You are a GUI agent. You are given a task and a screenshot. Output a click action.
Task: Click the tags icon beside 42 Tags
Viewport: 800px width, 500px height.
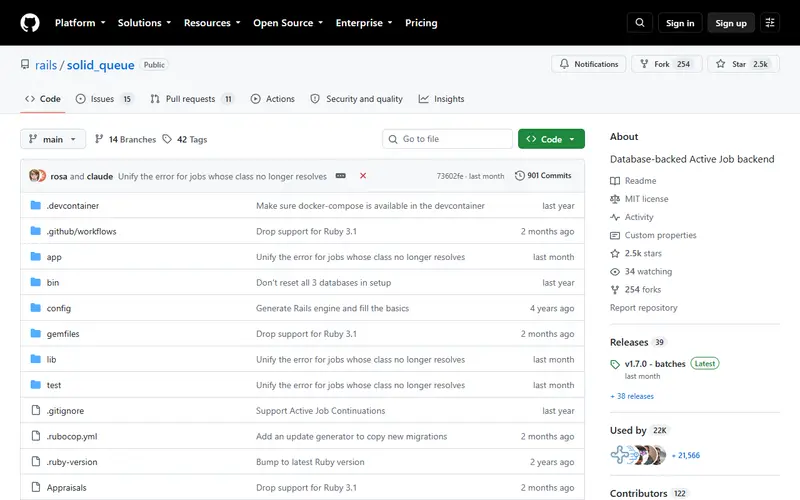point(167,139)
